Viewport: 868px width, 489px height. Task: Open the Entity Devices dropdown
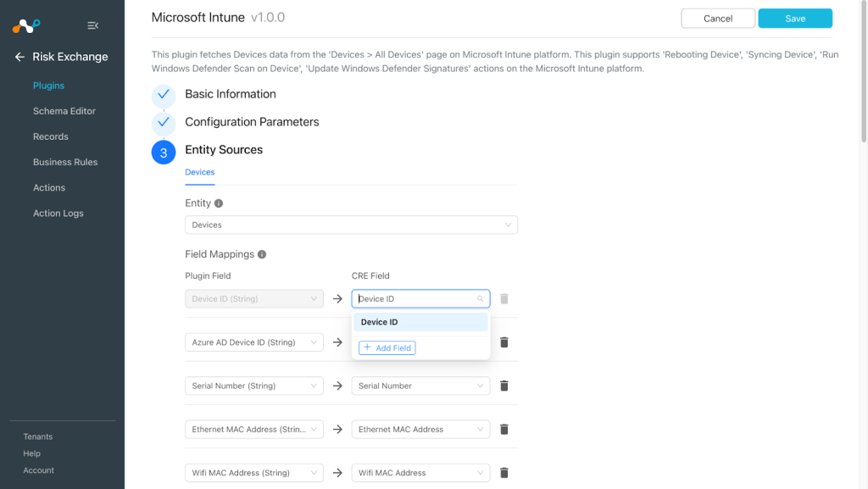coord(352,225)
